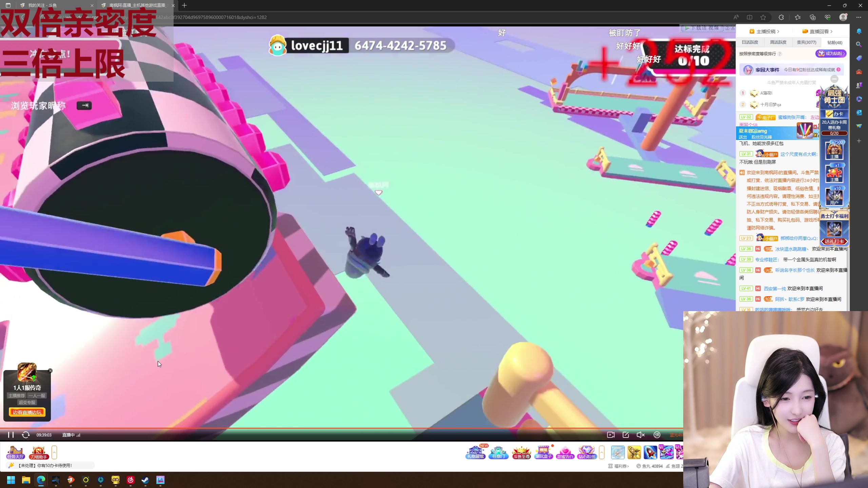Viewport: 868px width, 488px height.
Task: Click the 斗鱼至尊 crown icon
Action: pos(521,452)
